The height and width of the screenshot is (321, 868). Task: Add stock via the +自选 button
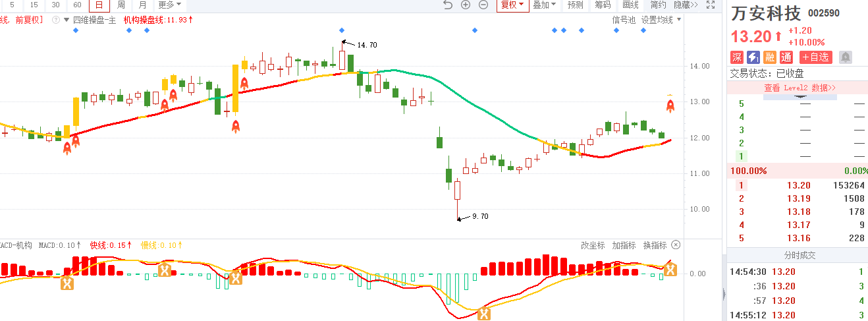[x=816, y=57]
